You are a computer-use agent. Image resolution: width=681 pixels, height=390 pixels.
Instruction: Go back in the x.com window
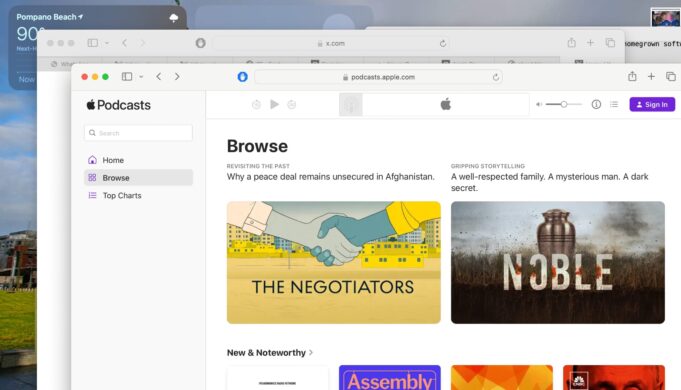click(125, 43)
